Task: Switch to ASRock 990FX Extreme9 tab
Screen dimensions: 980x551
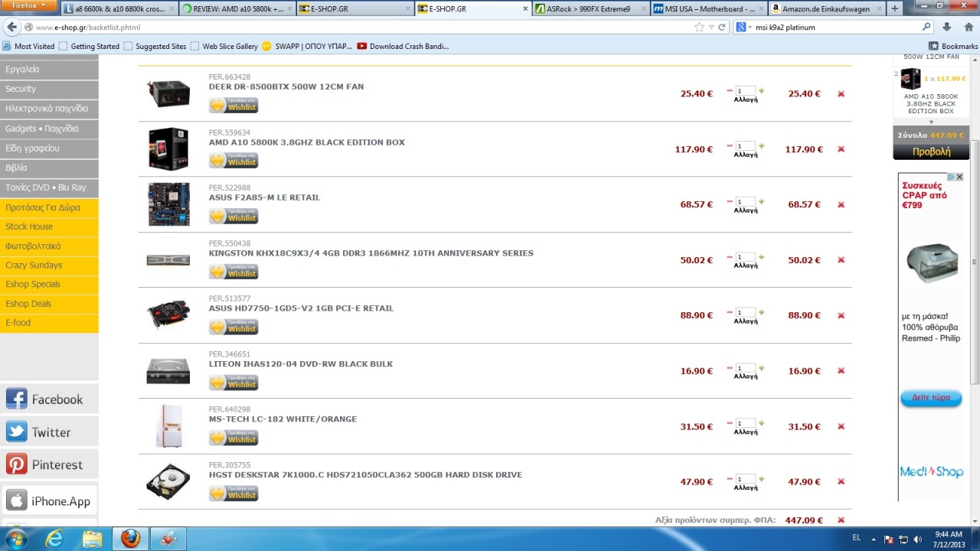Action: pyautogui.click(x=590, y=8)
